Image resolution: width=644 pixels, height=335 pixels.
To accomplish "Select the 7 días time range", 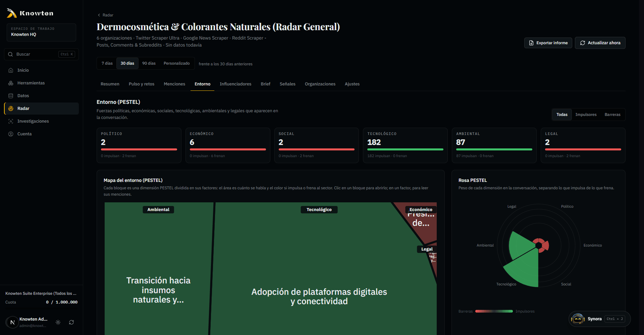I will (x=107, y=63).
